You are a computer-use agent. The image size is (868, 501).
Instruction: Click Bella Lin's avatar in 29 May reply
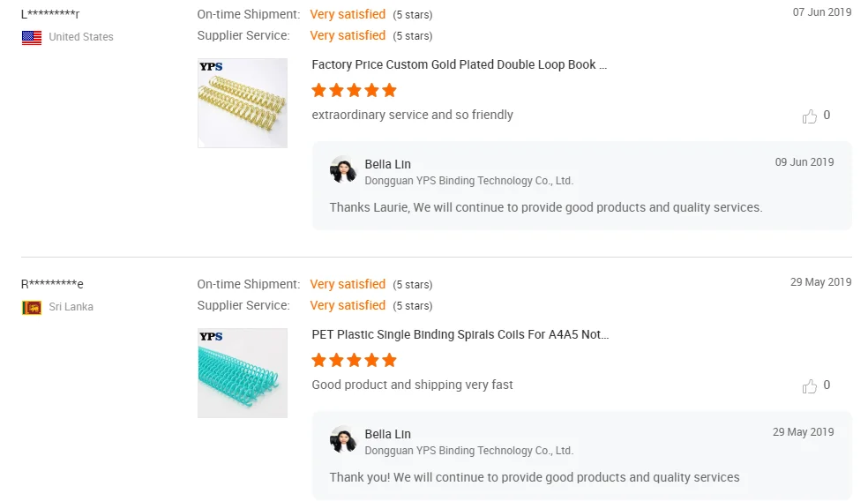pyautogui.click(x=343, y=439)
